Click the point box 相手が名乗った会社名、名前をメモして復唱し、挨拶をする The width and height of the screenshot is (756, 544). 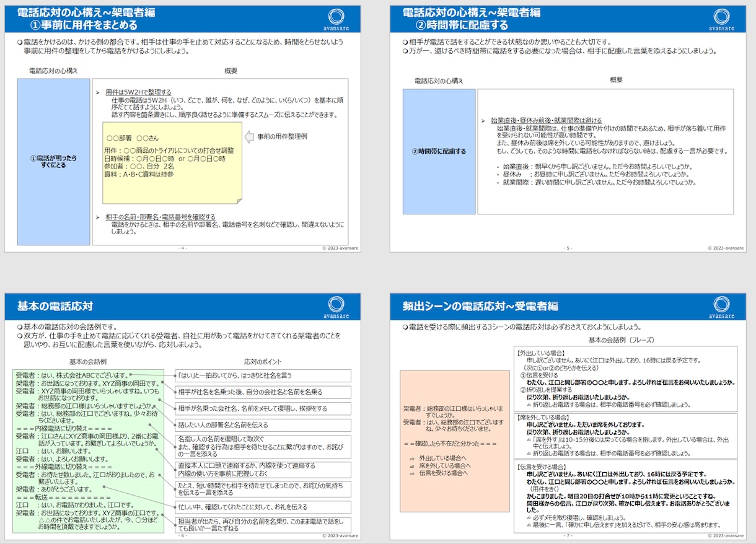click(x=263, y=409)
